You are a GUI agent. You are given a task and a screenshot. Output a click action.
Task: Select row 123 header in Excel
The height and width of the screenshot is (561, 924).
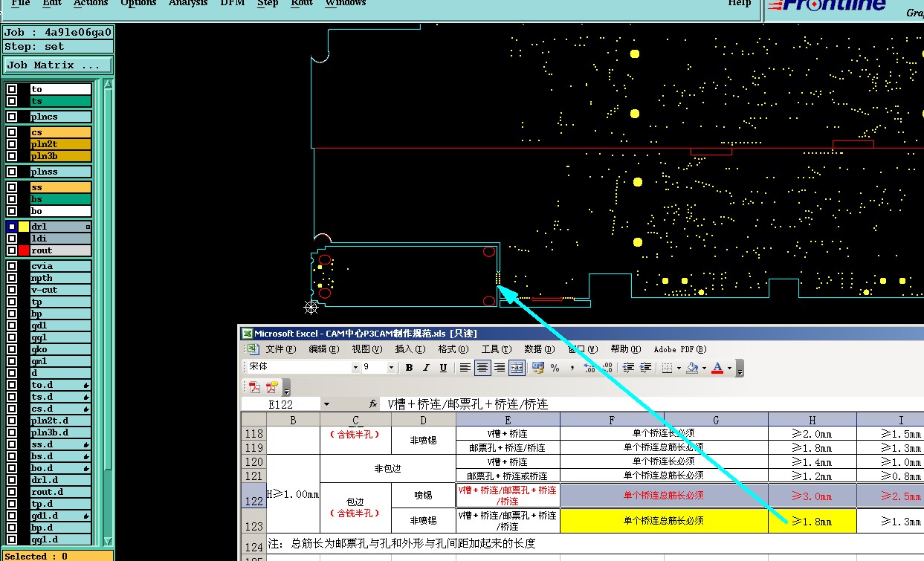(253, 520)
